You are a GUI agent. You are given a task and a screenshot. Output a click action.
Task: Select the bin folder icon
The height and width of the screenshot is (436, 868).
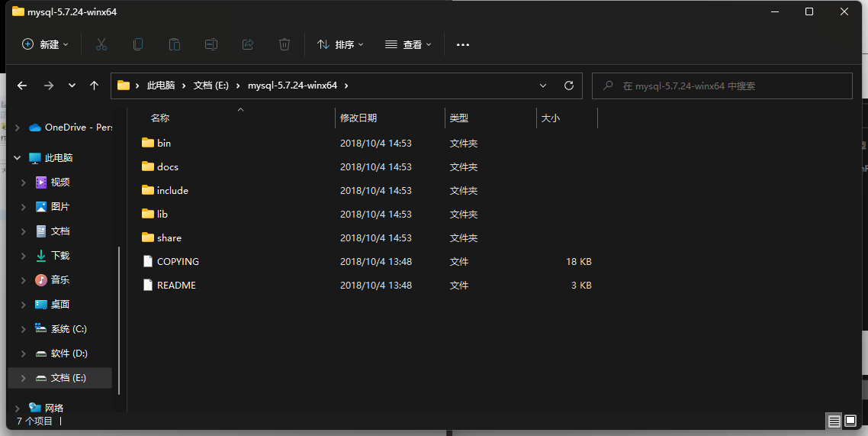(x=148, y=143)
